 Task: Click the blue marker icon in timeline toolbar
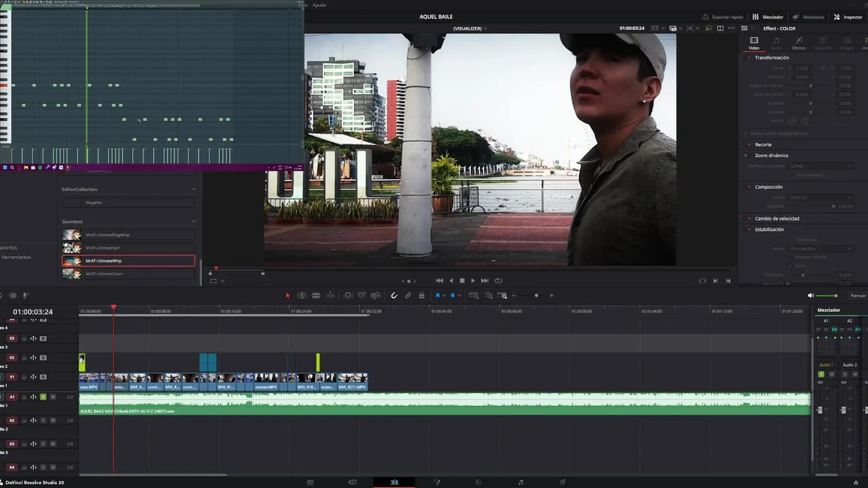[x=452, y=296]
